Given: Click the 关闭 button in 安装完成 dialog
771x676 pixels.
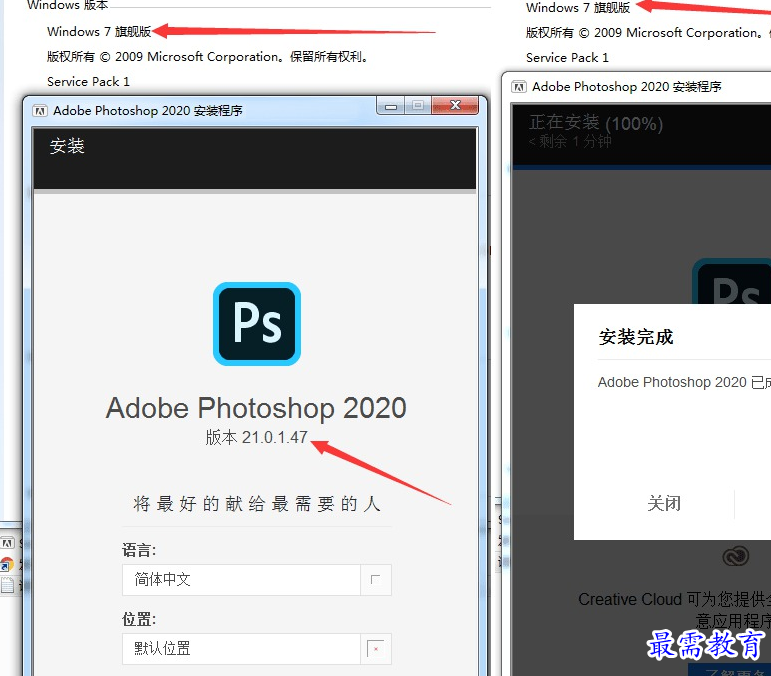Looking at the screenshot, I should coord(664,503).
